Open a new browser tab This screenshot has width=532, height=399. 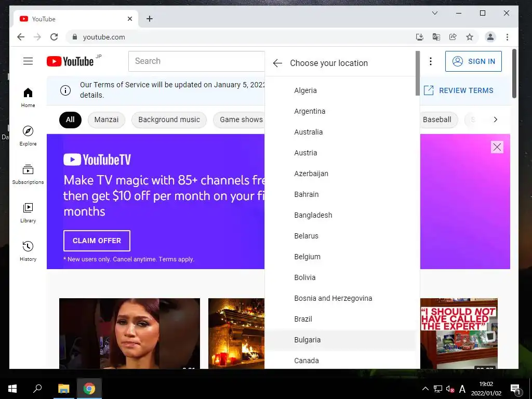(150, 19)
